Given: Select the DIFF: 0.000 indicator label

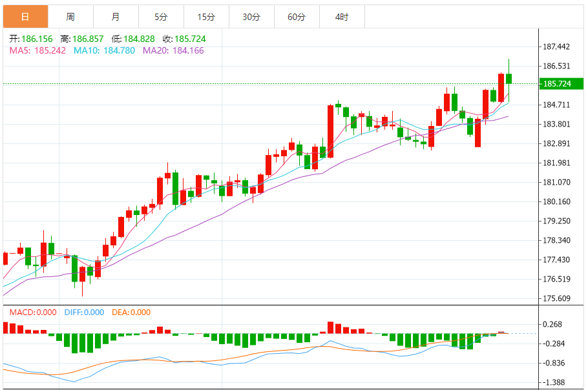Looking at the screenshot, I should point(84,313).
